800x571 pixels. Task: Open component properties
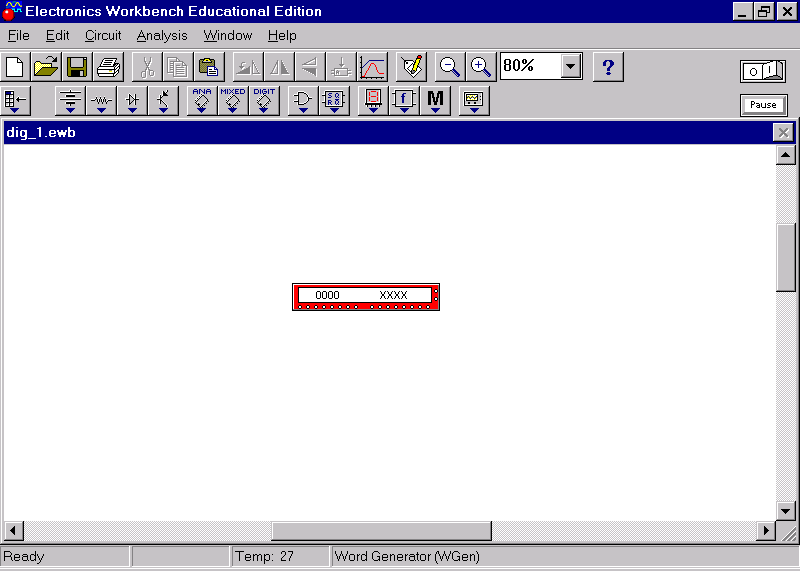[x=411, y=67]
